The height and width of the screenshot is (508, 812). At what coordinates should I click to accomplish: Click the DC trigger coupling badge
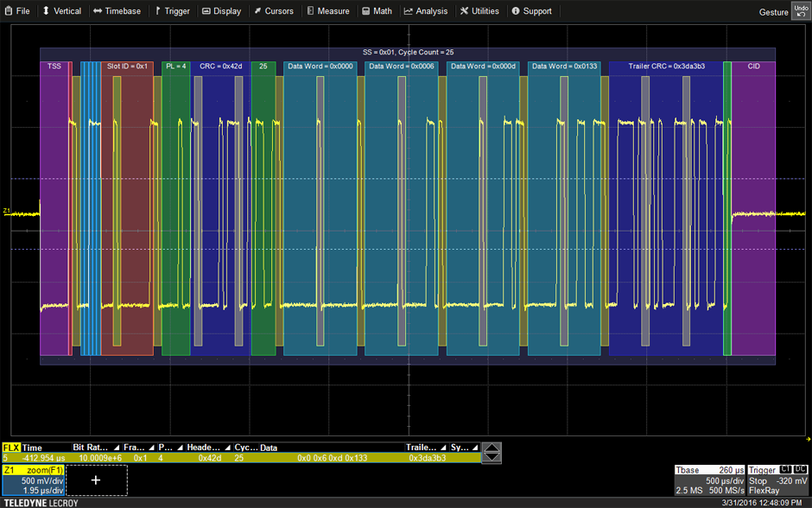[x=799, y=470]
